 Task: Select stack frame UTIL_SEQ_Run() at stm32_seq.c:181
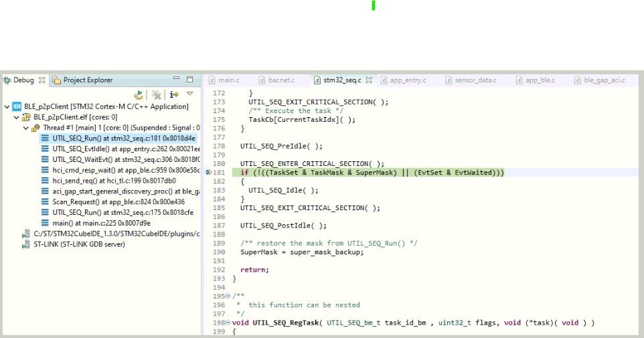(124, 139)
